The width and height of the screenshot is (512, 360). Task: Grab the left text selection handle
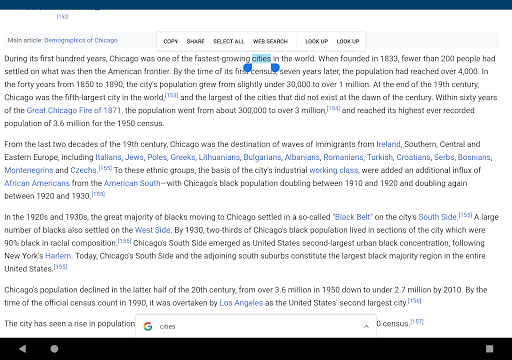pyautogui.click(x=247, y=68)
